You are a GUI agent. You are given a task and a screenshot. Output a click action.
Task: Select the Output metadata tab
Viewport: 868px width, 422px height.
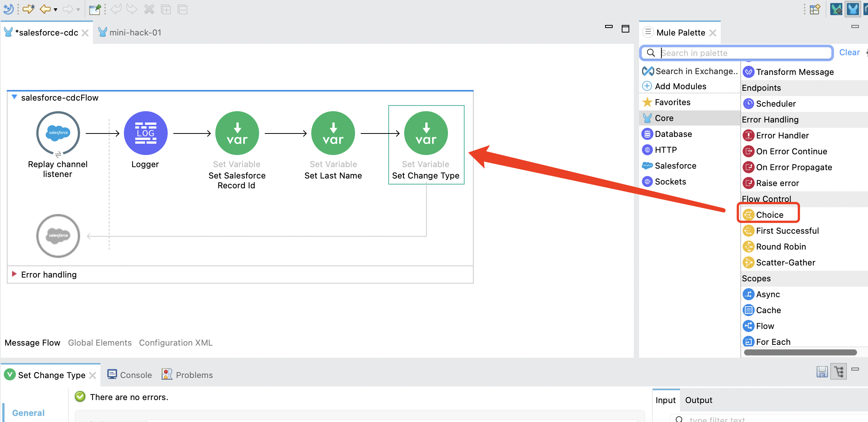tap(698, 400)
